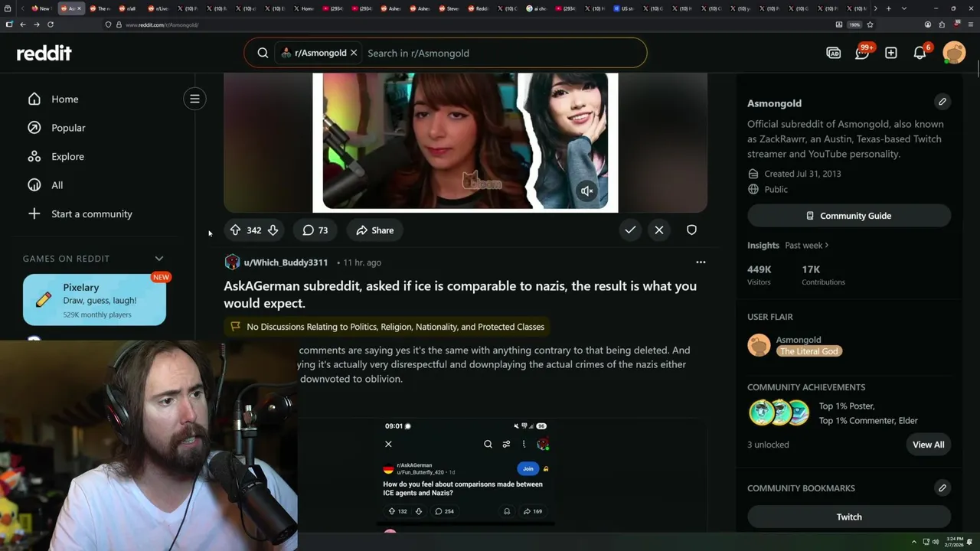
Task: Open the moderator shield actions
Action: click(691, 230)
